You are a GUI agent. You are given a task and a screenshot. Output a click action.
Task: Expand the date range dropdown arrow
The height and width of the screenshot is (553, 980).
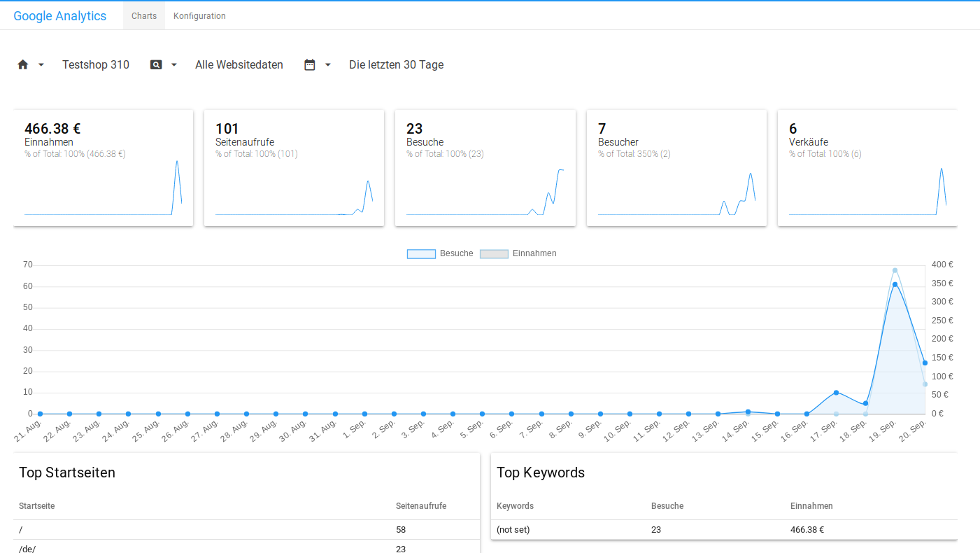[x=328, y=64]
